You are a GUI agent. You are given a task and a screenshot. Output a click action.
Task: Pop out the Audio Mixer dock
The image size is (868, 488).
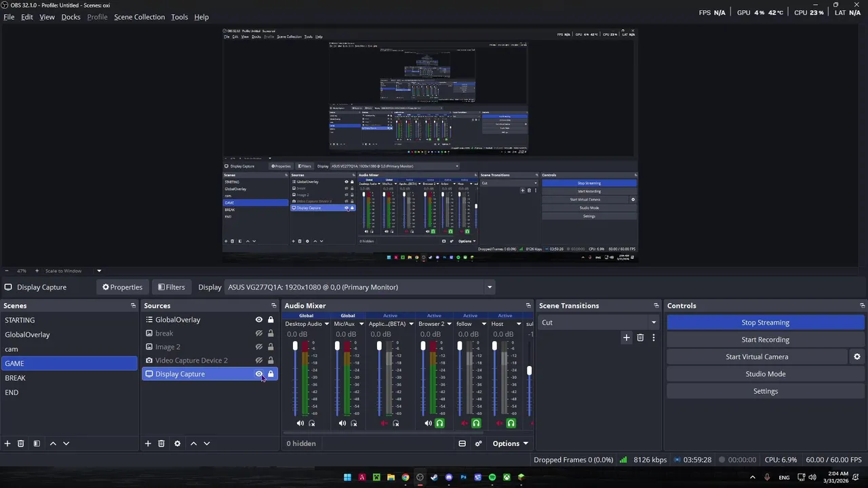[x=528, y=306]
